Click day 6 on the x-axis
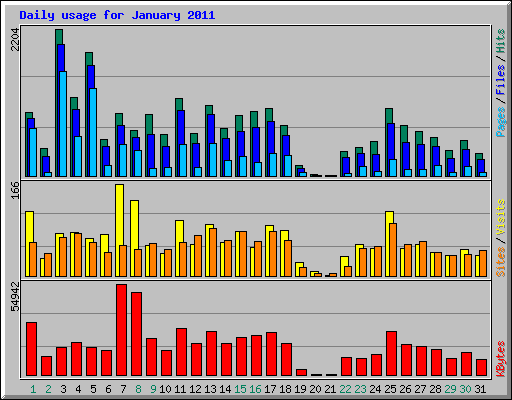The height and width of the screenshot is (400, 512). point(108,389)
